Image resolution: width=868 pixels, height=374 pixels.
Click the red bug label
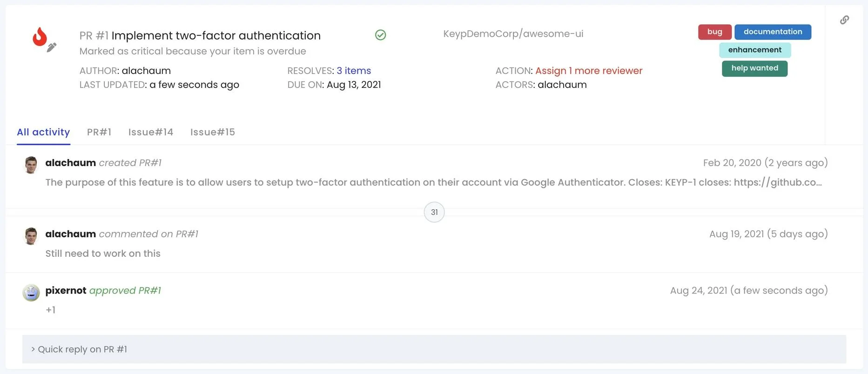[715, 32]
